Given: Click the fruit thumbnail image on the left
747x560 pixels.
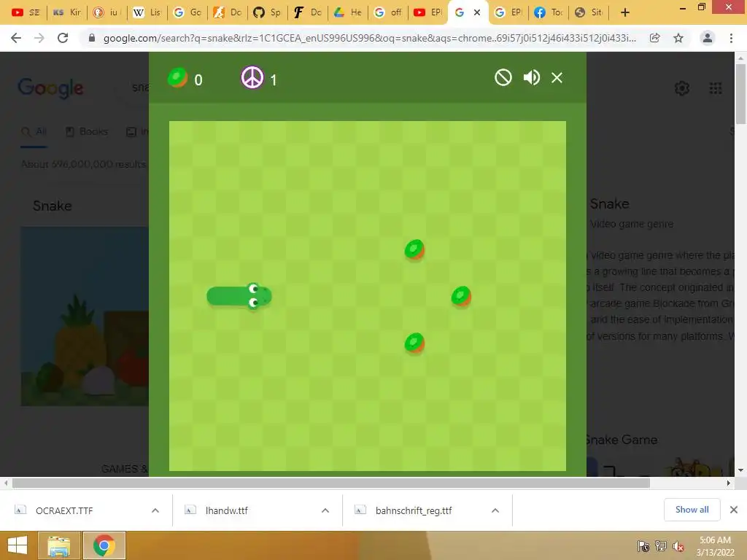Looking at the screenshot, I should click(85, 316).
